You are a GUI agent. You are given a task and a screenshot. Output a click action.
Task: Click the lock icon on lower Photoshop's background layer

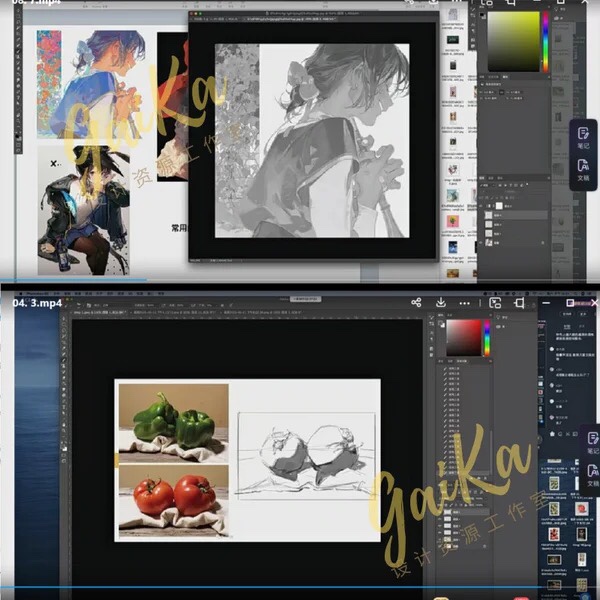[485, 546]
